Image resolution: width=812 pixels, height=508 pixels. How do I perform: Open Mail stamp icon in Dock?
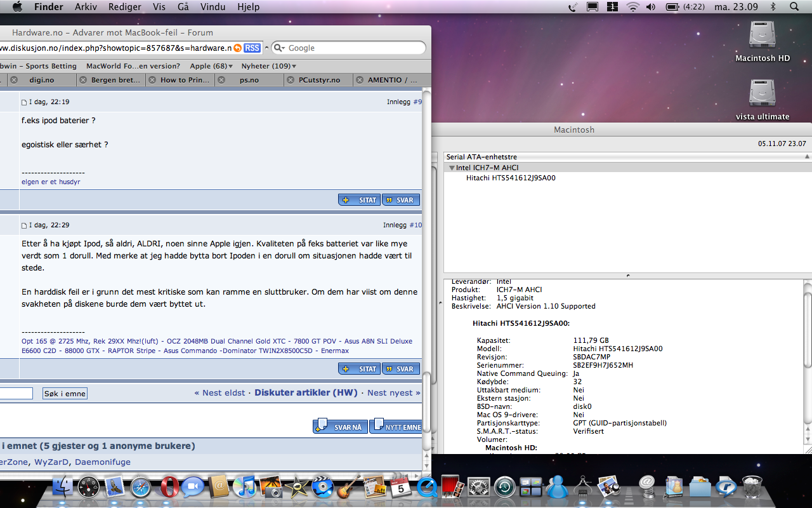(x=114, y=488)
